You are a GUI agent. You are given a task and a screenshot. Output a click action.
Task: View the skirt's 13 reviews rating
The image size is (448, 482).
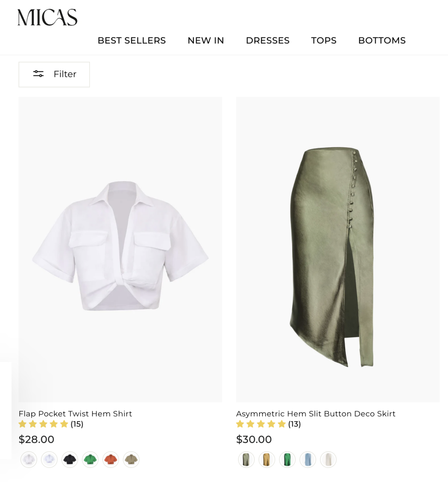pyautogui.click(x=268, y=424)
